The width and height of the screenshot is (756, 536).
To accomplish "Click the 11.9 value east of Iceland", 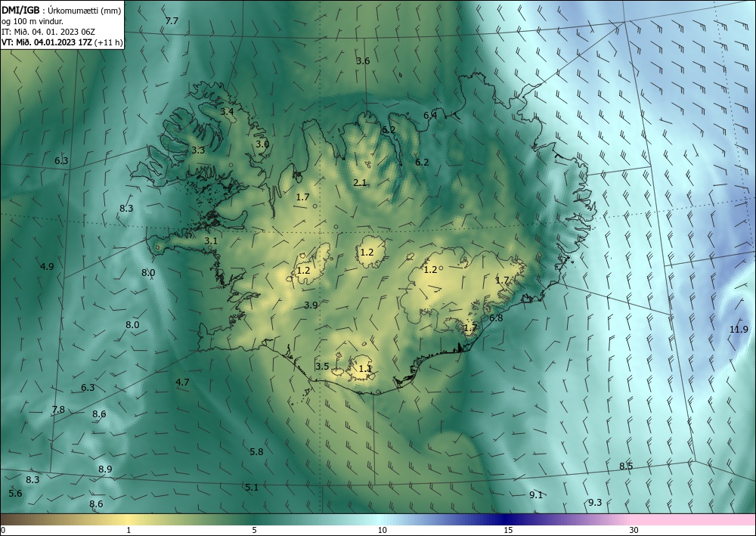I will pos(739,329).
